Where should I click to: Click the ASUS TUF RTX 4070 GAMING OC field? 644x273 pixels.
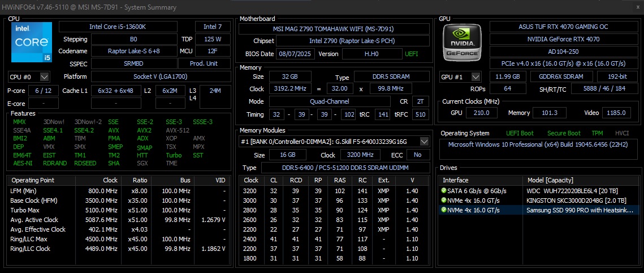tap(563, 27)
